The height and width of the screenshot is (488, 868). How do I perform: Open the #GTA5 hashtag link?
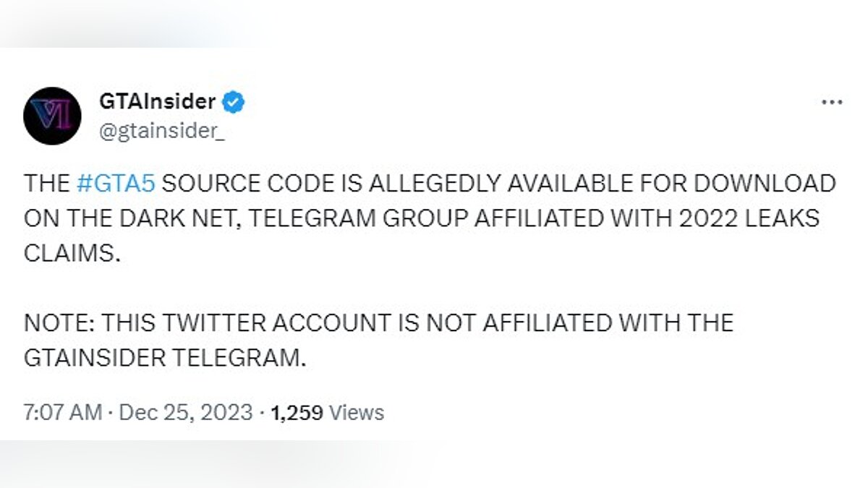coord(116,184)
